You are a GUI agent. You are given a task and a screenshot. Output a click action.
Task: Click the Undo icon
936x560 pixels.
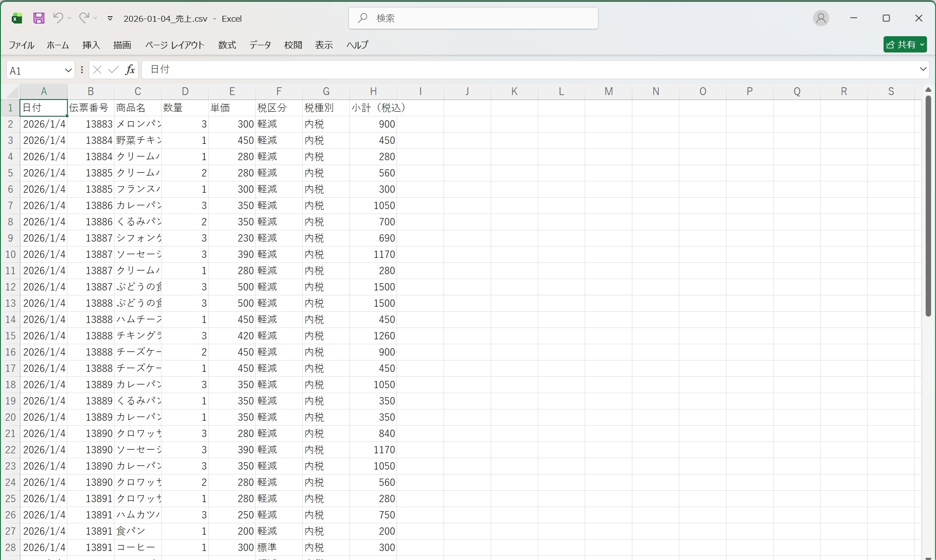58,18
